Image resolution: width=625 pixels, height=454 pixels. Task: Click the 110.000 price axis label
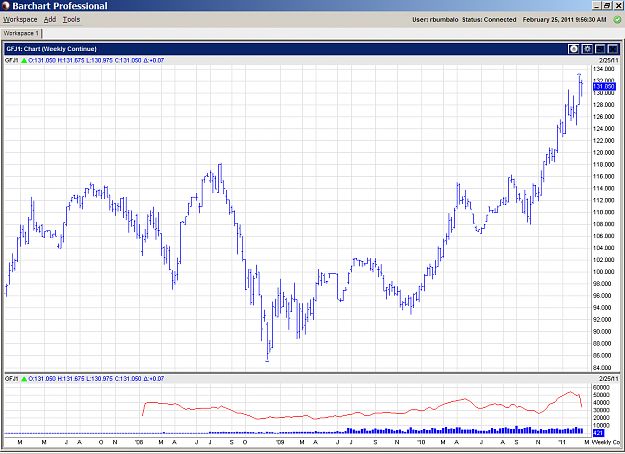coord(603,212)
